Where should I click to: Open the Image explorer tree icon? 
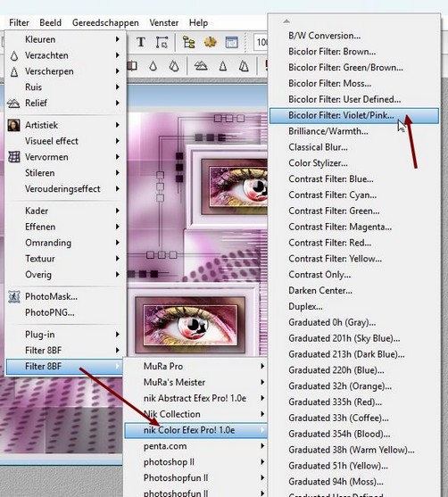(188, 42)
